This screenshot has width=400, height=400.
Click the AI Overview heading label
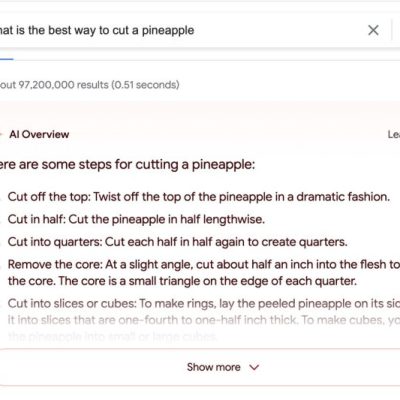click(x=39, y=134)
